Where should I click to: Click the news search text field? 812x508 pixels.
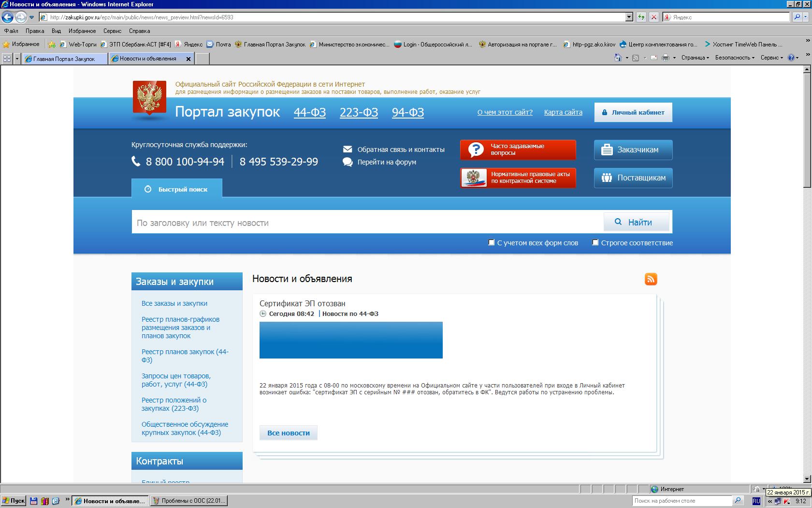pyautogui.click(x=367, y=223)
